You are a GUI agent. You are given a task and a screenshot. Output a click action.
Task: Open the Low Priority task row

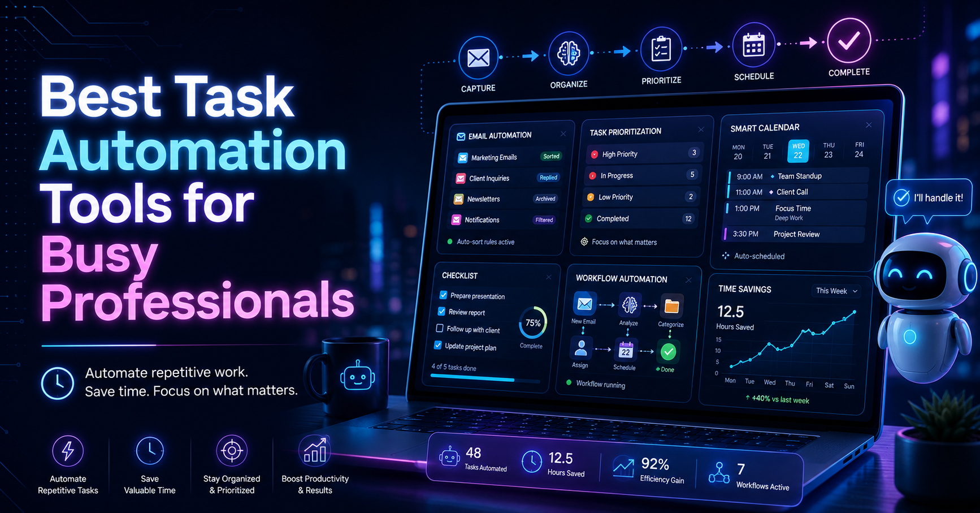coord(641,197)
